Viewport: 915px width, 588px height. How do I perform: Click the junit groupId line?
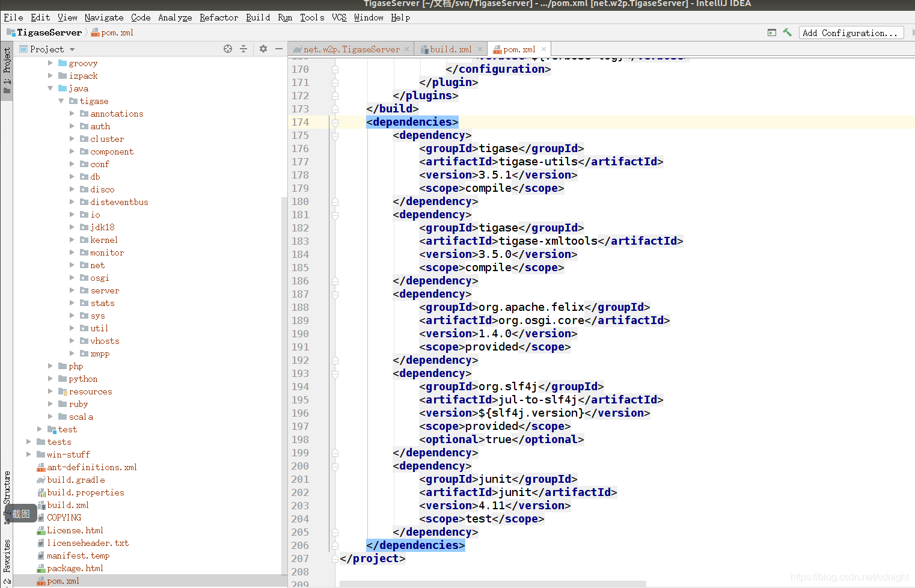click(x=498, y=479)
